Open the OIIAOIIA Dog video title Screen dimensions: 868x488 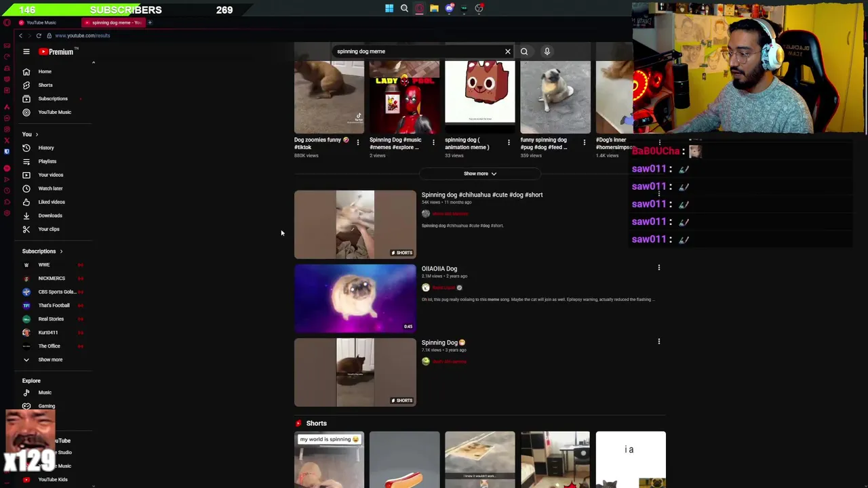coord(439,269)
